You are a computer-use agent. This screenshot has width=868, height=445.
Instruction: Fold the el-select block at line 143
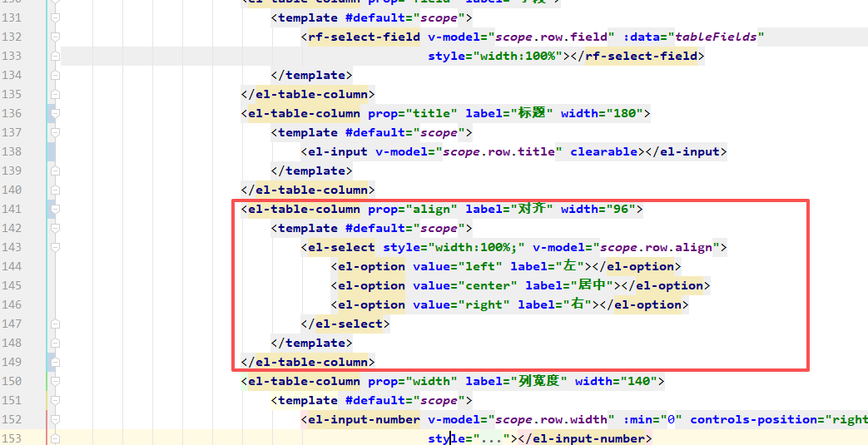[55, 247]
